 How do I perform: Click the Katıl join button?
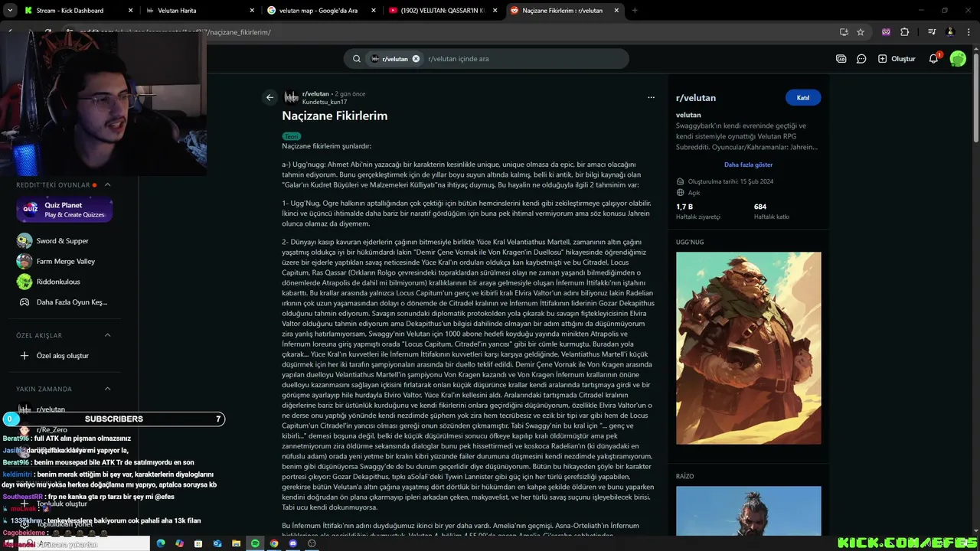point(803,98)
